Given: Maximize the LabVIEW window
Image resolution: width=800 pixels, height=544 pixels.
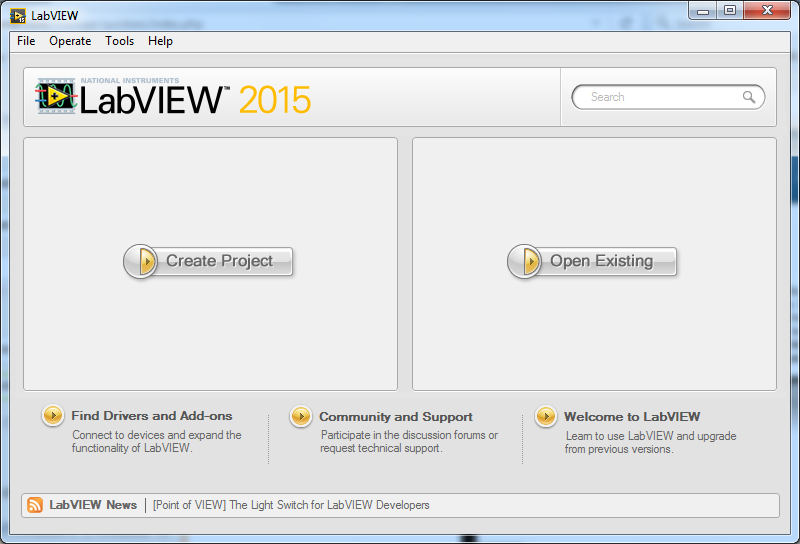Looking at the screenshot, I should 730,10.
